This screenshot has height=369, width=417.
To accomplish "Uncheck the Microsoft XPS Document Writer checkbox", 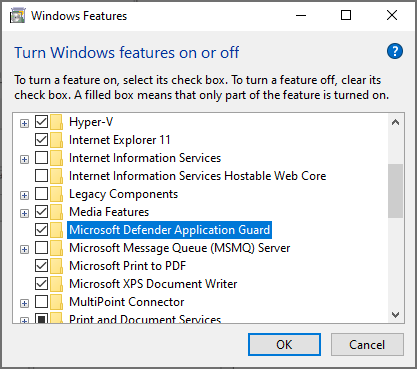I will coord(41,284).
